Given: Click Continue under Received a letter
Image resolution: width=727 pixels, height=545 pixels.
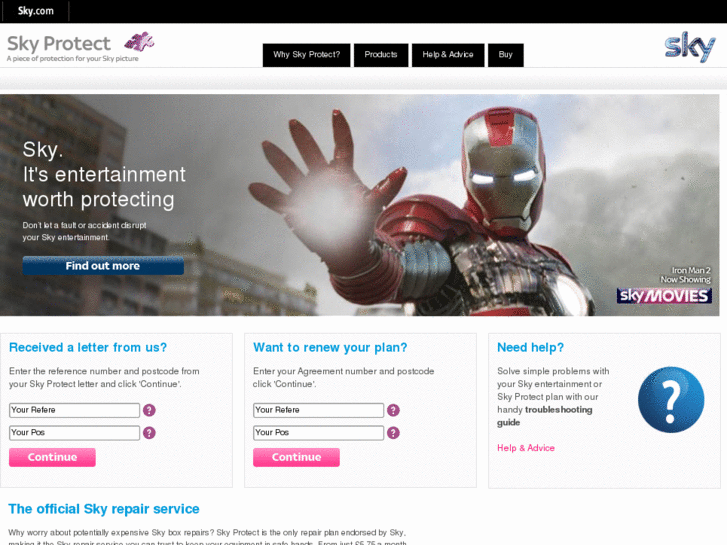Looking at the screenshot, I should coord(52,457).
